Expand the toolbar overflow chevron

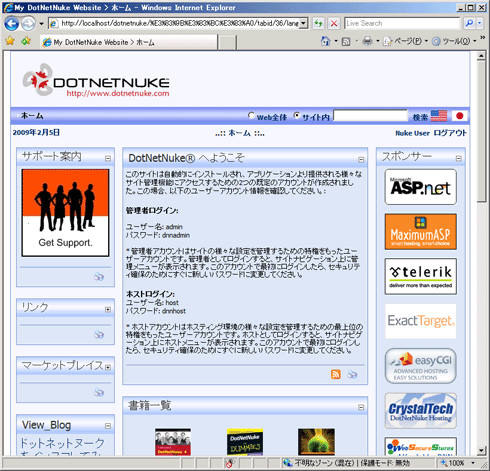click(x=483, y=38)
